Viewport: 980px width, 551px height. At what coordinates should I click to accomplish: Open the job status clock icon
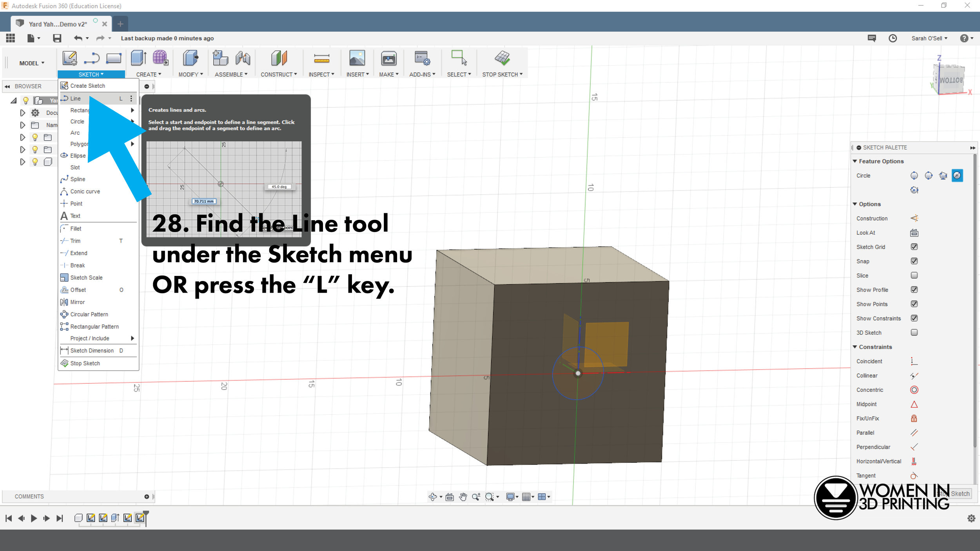click(x=893, y=38)
